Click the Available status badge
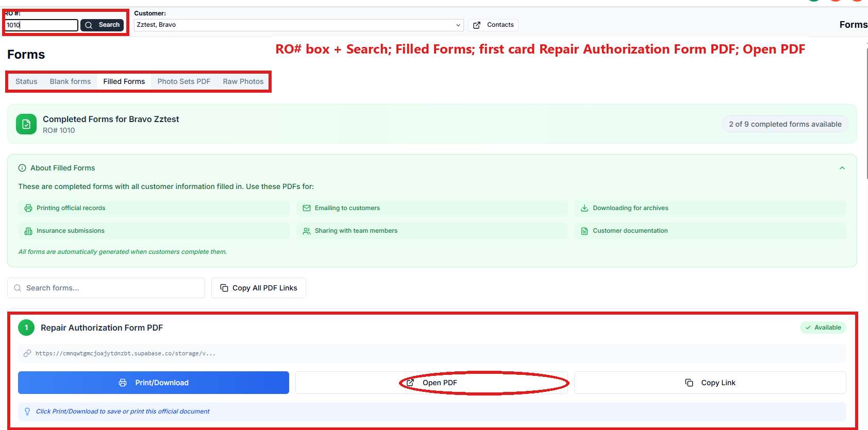Viewport: 868px width, 430px height. point(823,328)
